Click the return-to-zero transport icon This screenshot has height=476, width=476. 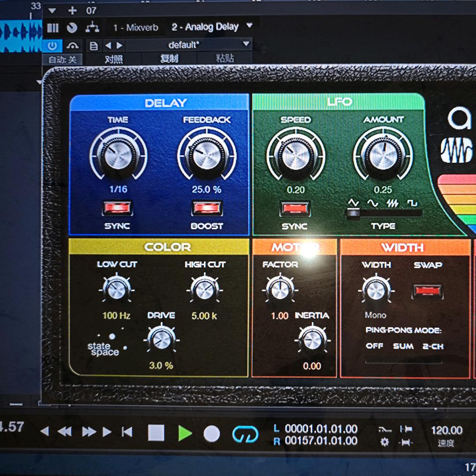[x=127, y=432]
